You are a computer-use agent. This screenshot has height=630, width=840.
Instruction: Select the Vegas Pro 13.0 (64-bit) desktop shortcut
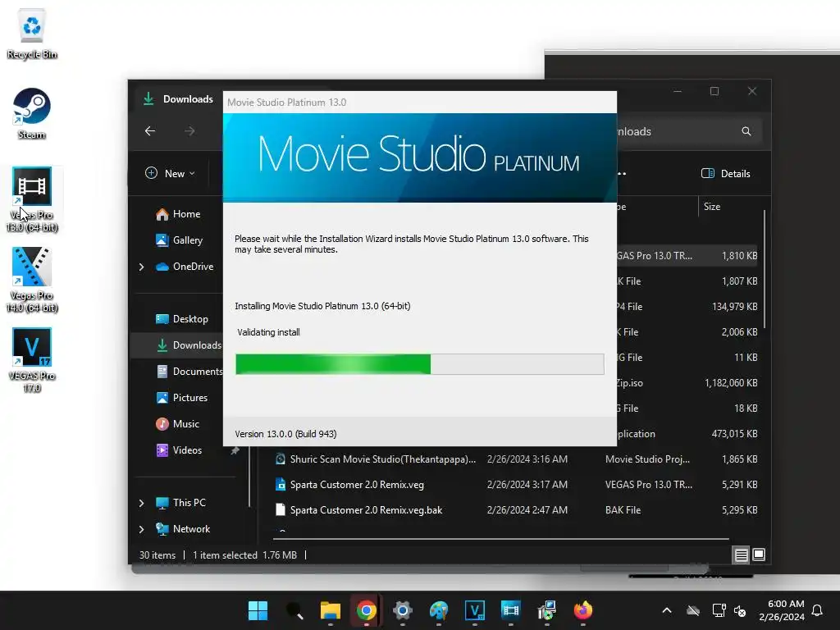[32, 199]
